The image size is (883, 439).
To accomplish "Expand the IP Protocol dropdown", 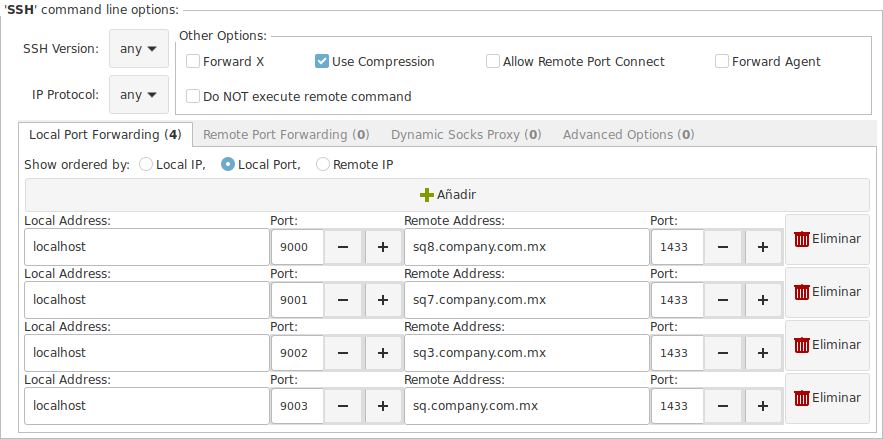I will pyautogui.click(x=139, y=95).
